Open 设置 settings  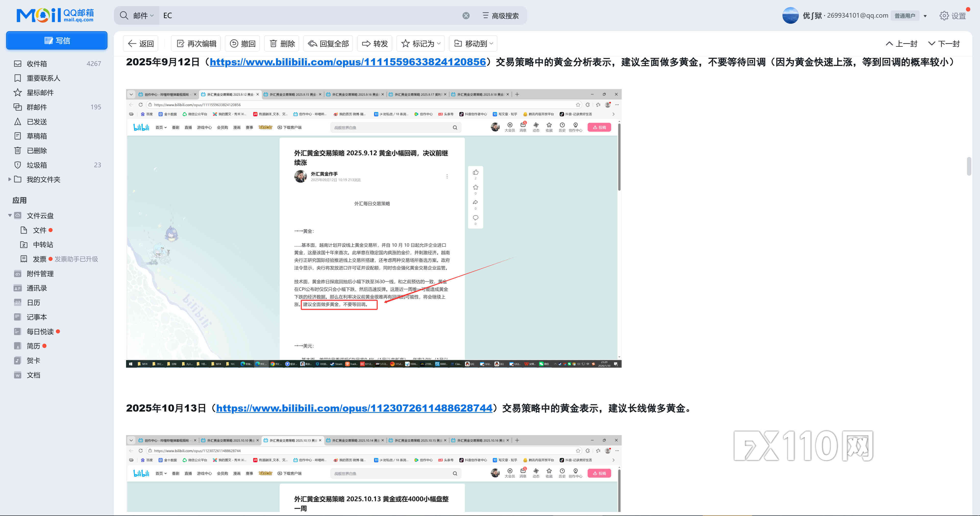click(x=953, y=16)
